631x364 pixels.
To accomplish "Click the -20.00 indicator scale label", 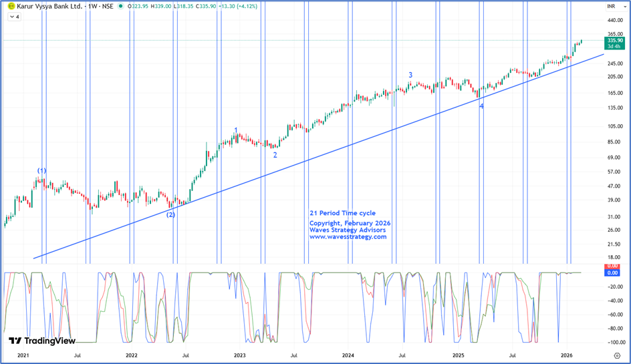I will pos(616,287).
